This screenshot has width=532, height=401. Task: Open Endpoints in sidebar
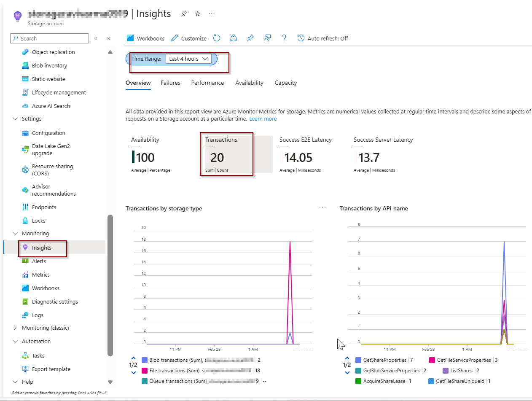click(44, 207)
